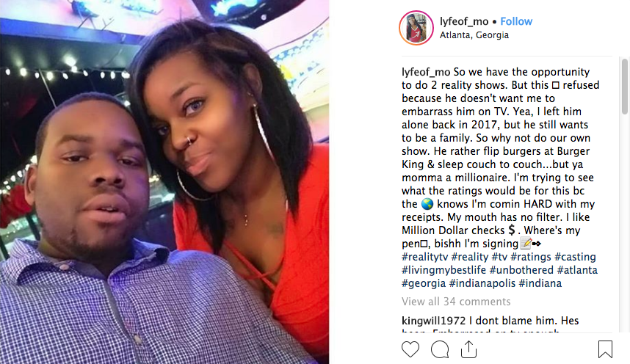Save post with bookmark icon
The height and width of the screenshot is (364, 630).
coord(605,349)
